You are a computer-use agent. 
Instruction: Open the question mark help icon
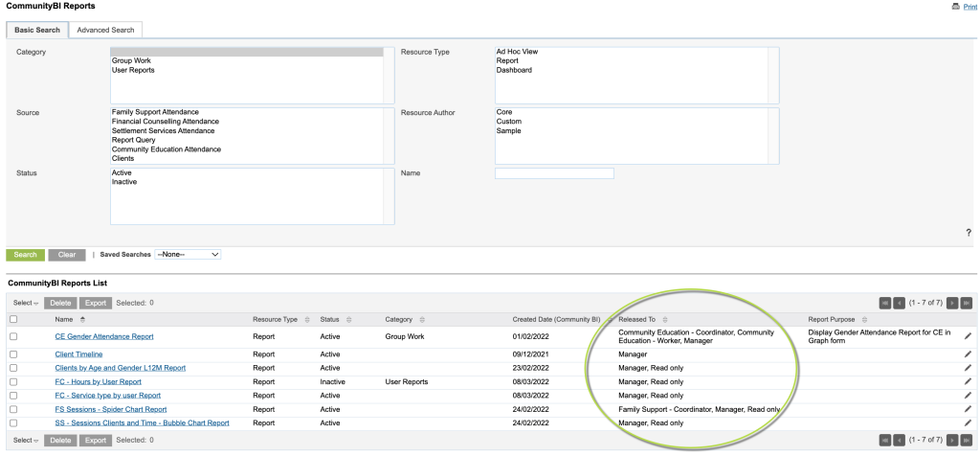tap(969, 233)
